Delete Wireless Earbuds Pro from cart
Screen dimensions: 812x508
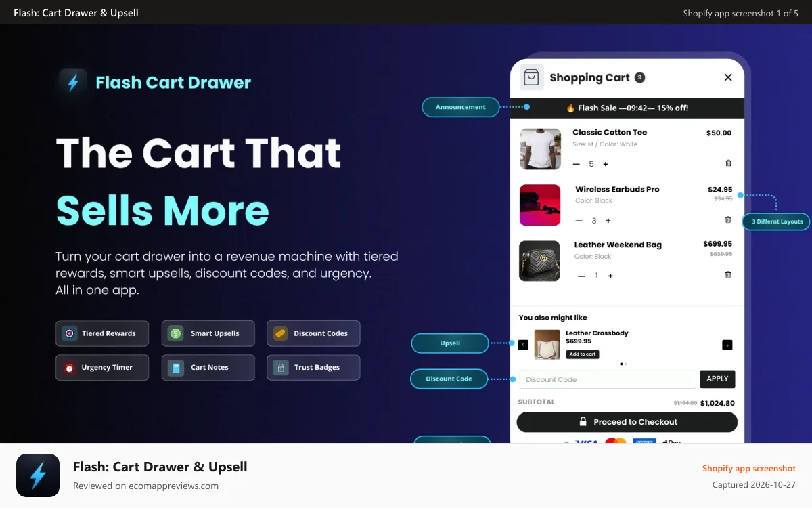(728, 219)
